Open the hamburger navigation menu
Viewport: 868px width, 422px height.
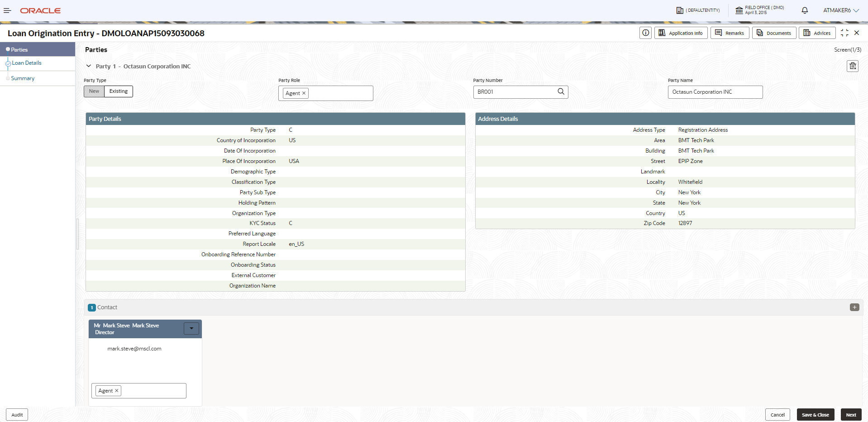[7, 10]
